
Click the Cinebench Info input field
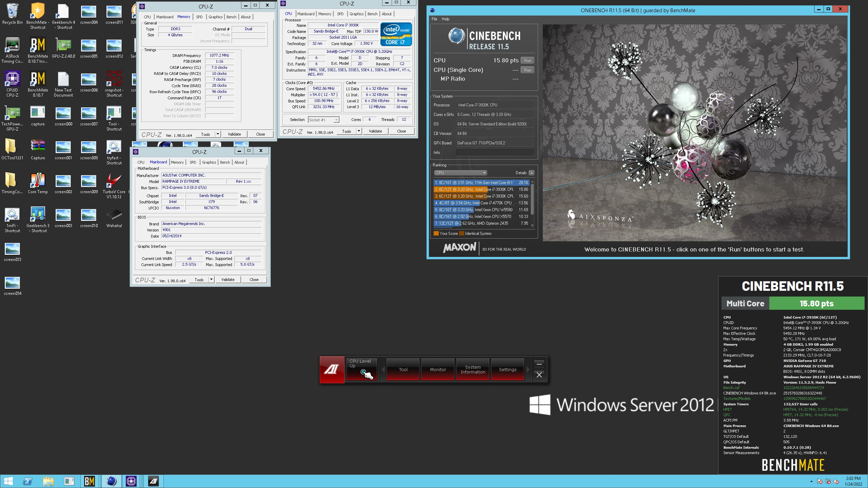[x=495, y=152]
